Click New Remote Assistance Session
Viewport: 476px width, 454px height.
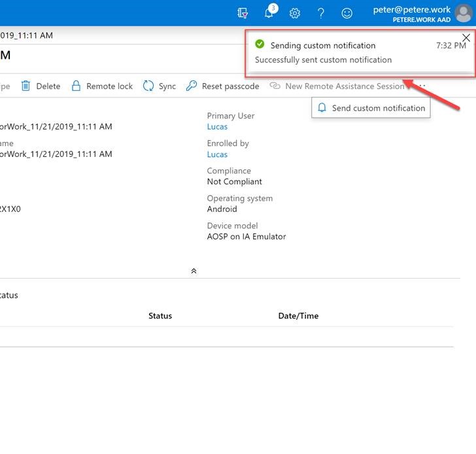pyautogui.click(x=337, y=86)
